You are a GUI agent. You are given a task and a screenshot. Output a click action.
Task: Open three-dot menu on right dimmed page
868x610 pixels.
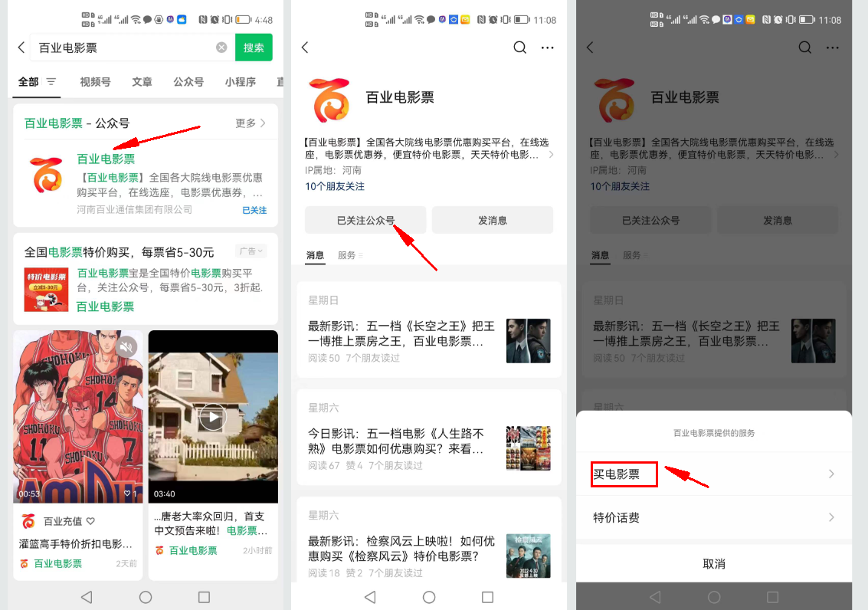pos(833,48)
